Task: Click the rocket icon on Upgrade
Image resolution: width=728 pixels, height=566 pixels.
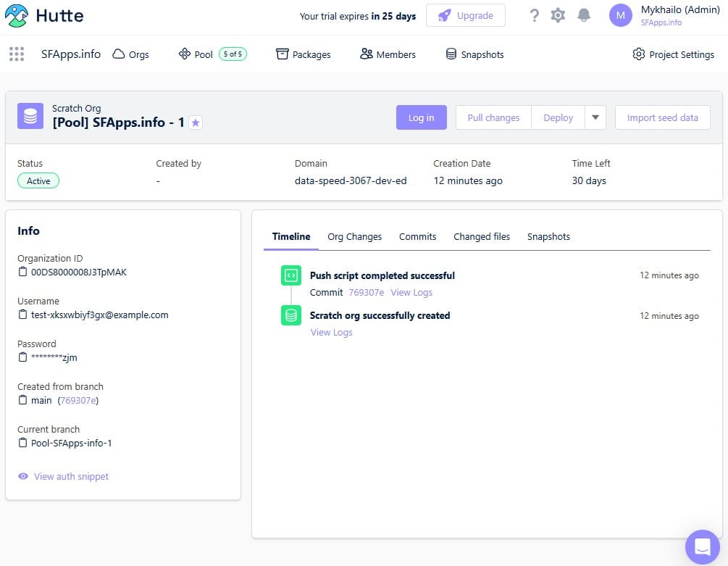Action: coord(444,15)
